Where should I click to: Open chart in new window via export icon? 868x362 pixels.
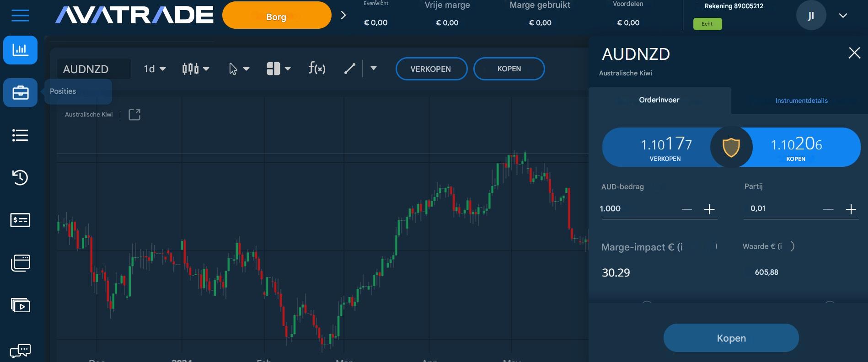coord(134,114)
